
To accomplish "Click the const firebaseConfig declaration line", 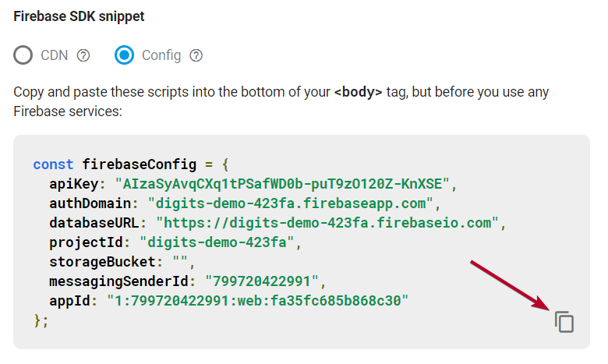I will tap(131, 164).
